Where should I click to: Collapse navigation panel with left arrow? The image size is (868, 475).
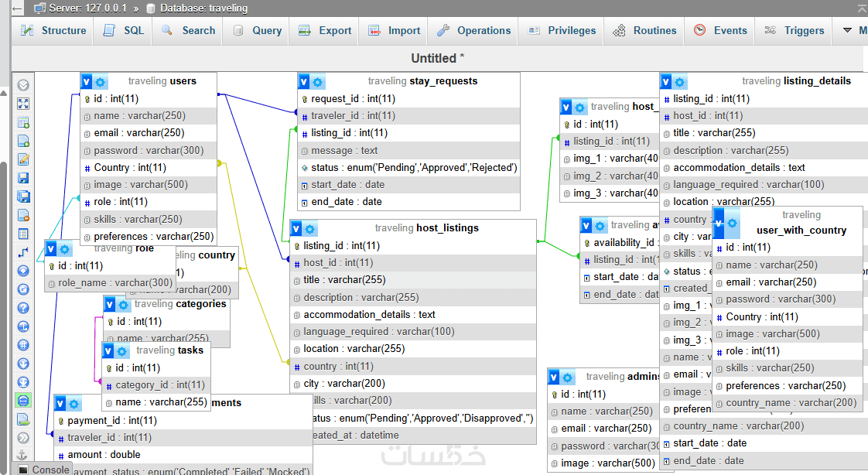[x=17, y=9]
